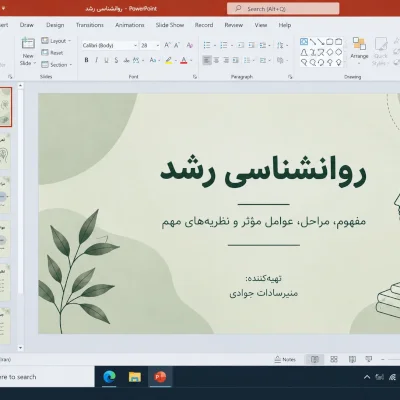Viewport: 400px width, 400px height.
Task: Click the New Slide button
Action: pos(28,52)
